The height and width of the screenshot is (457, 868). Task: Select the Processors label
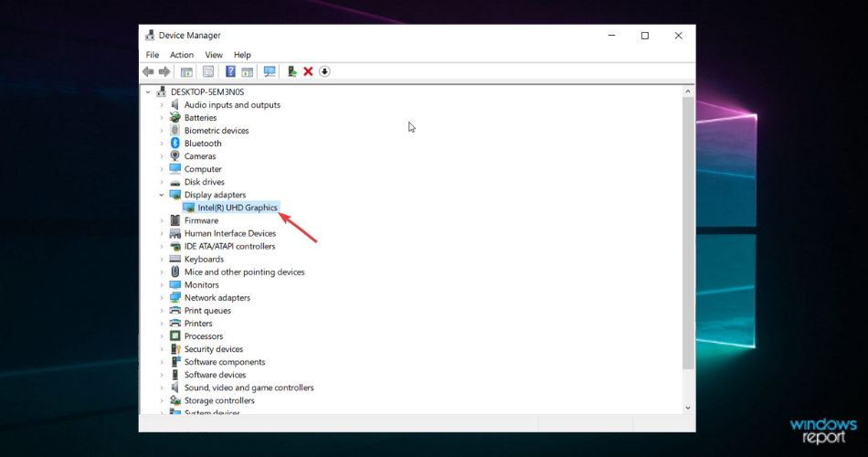pos(203,336)
